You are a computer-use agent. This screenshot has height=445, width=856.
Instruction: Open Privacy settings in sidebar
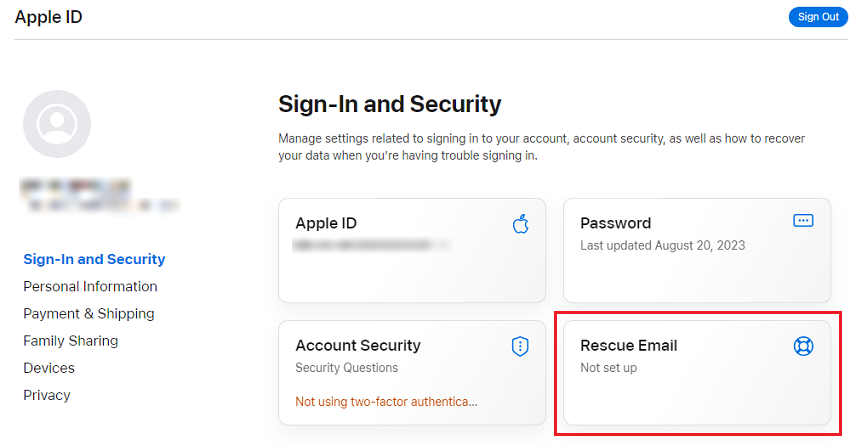click(46, 395)
